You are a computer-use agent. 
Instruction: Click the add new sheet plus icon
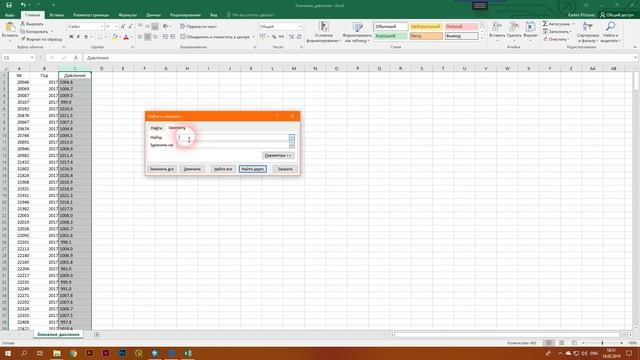pyautogui.click(x=97, y=334)
